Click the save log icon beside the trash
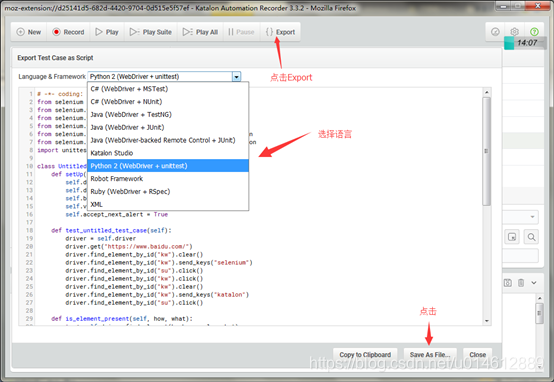 tap(508, 283)
